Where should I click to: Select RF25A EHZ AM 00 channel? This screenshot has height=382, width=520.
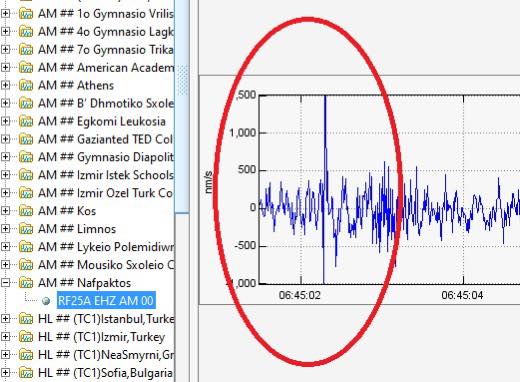click(106, 301)
